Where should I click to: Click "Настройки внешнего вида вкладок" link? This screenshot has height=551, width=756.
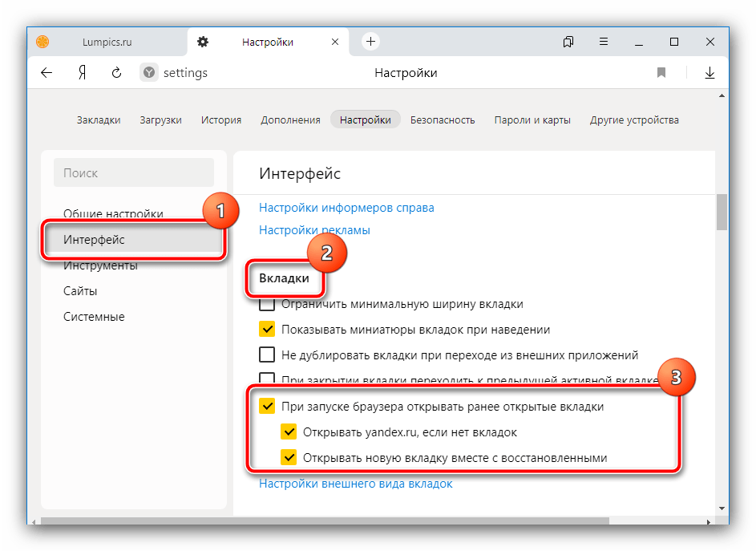355,484
